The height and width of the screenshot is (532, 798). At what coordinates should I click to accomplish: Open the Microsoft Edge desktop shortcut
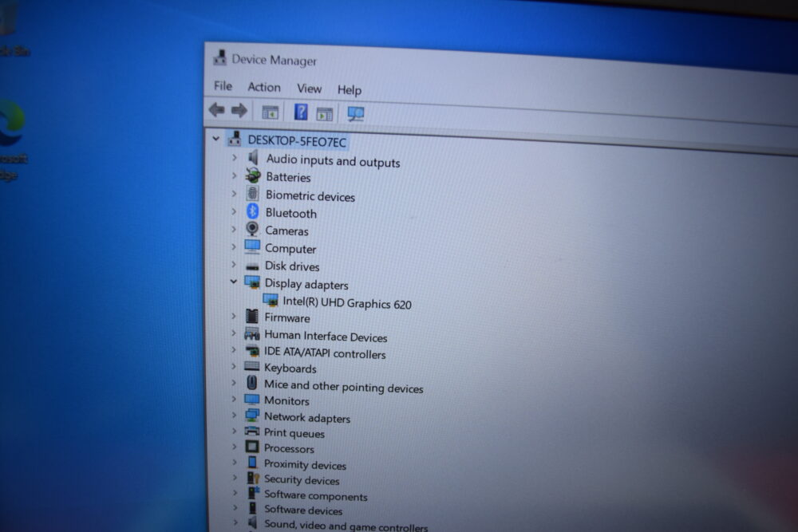pos(13,140)
